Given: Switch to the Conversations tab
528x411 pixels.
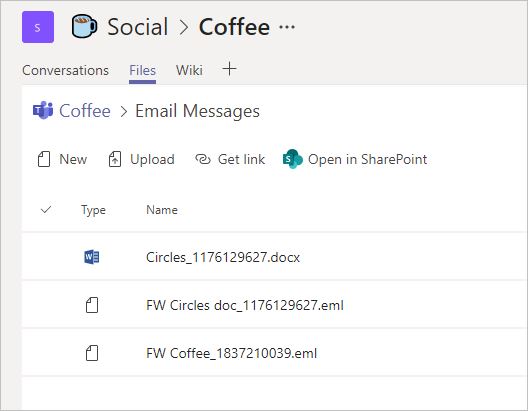Looking at the screenshot, I should pos(65,70).
